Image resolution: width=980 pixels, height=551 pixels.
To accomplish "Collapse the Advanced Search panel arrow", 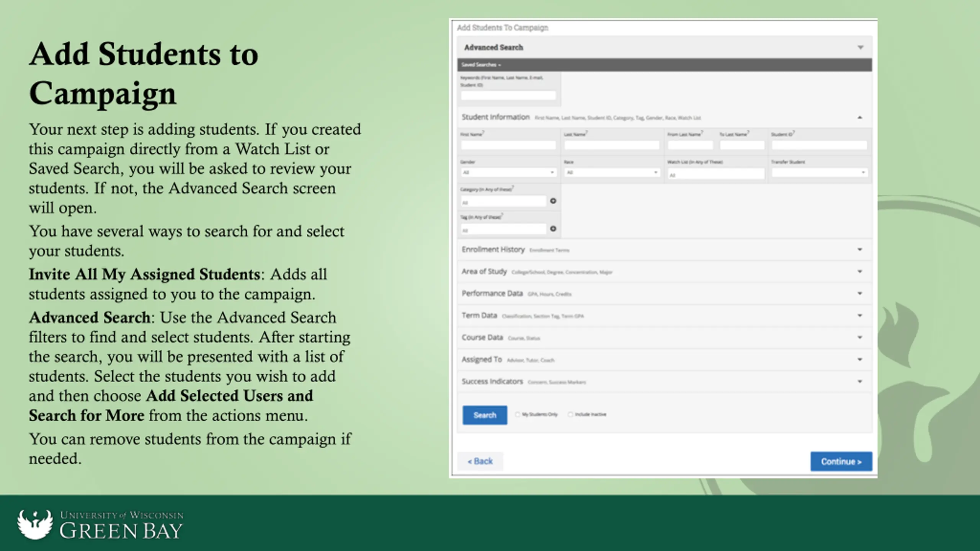I will pyautogui.click(x=860, y=47).
